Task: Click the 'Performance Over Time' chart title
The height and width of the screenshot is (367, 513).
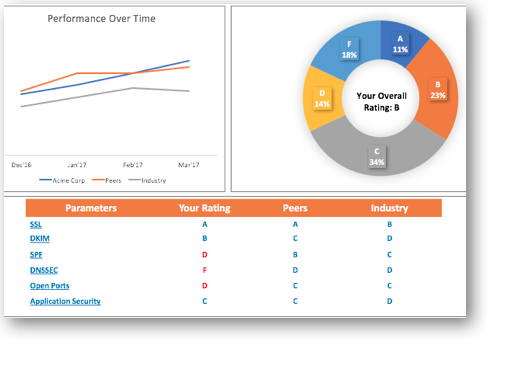Action: tap(101, 19)
